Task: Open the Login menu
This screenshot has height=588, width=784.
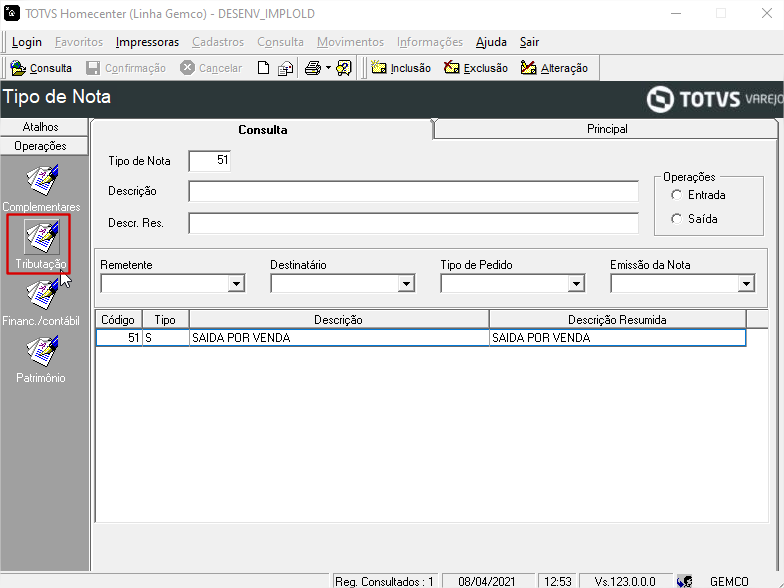Action: click(26, 42)
